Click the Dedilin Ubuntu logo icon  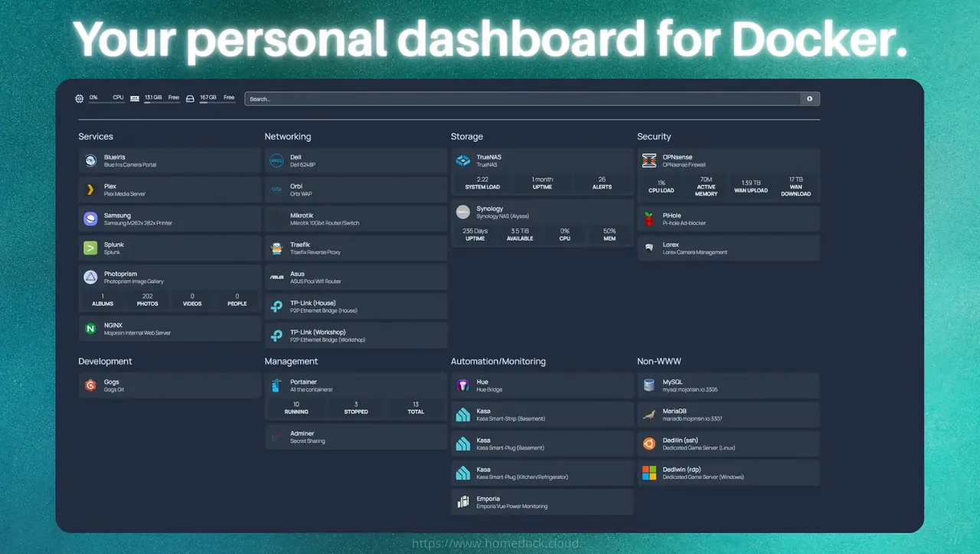click(x=649, y=444)
